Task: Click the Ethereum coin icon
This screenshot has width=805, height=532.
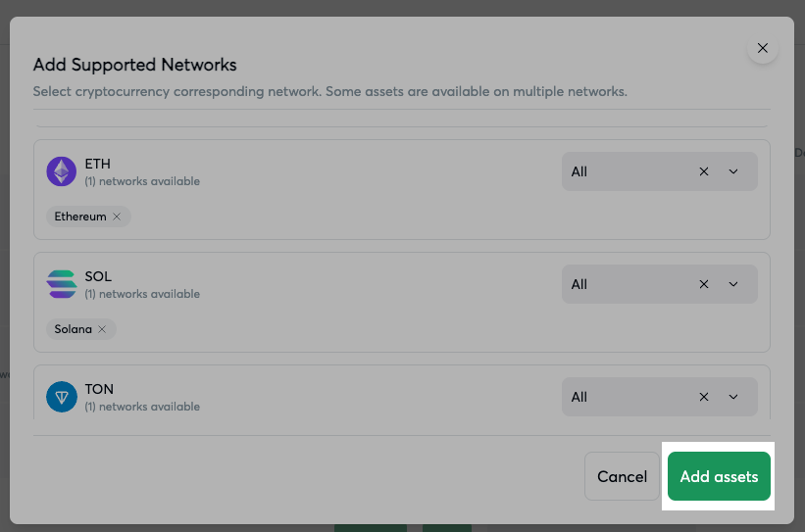Action: click(x=62, y=171)
